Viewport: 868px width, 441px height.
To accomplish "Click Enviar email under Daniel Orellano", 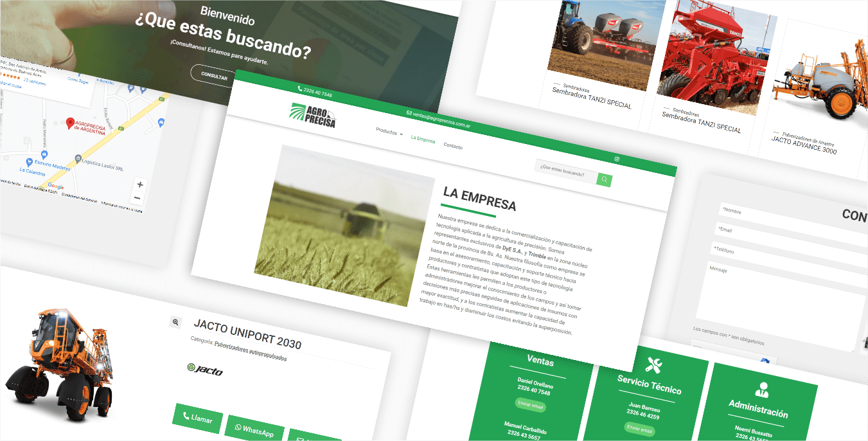I will (x=531, y=405).
